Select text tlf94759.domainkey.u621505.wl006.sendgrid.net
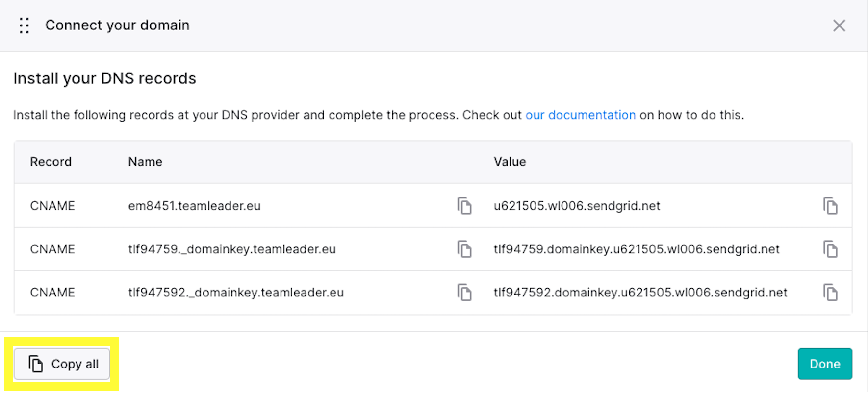 [x=637, y=249]
